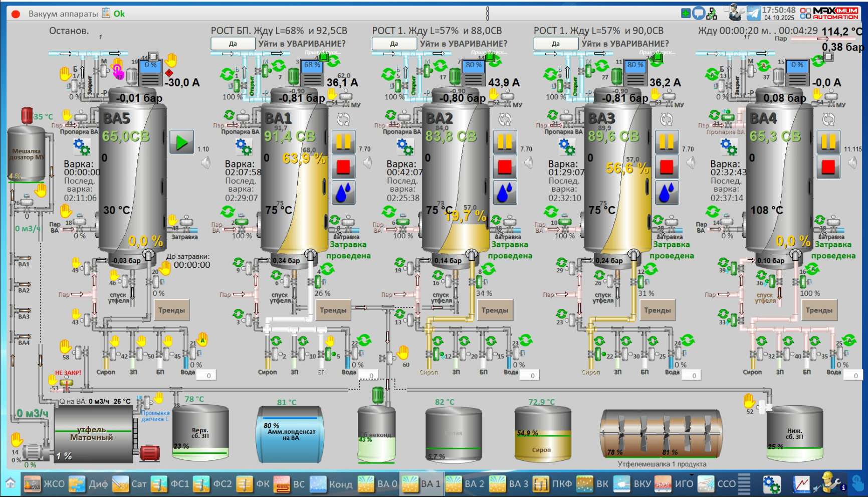The height and width of the screenshot is (497, 868).
Task: Click the chat bubble icon in top bar
Action: click(x=699, y=14)
